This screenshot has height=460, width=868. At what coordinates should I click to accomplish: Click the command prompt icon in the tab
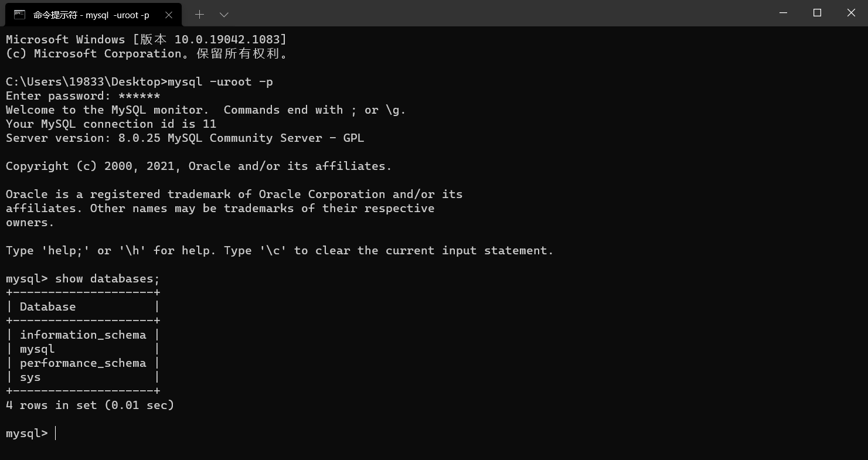point(19,15)
